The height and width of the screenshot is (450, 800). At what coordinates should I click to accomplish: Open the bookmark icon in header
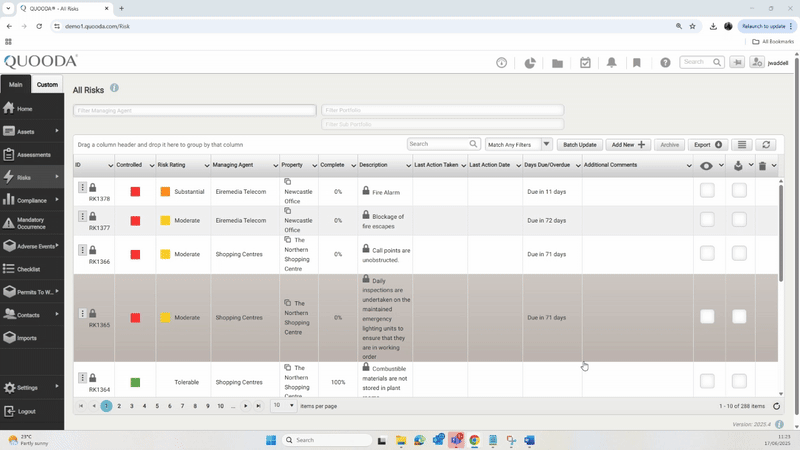637,63
